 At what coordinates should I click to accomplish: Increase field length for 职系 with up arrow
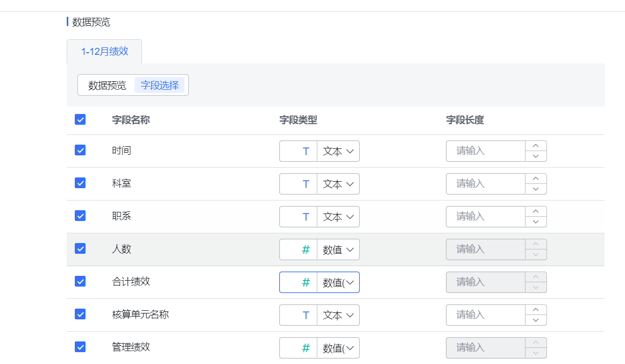pyautogui.click(x=536, y=211)
